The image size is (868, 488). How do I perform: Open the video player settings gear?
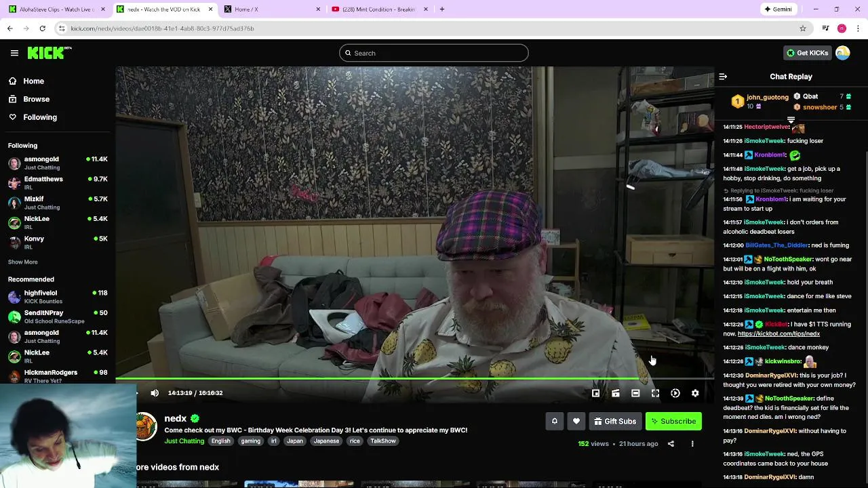695,393
